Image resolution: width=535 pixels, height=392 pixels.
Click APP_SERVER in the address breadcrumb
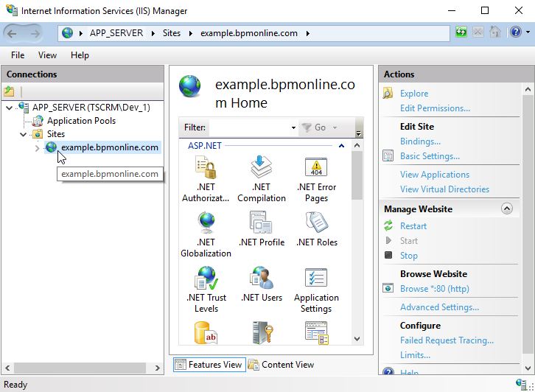coord(116,33)
